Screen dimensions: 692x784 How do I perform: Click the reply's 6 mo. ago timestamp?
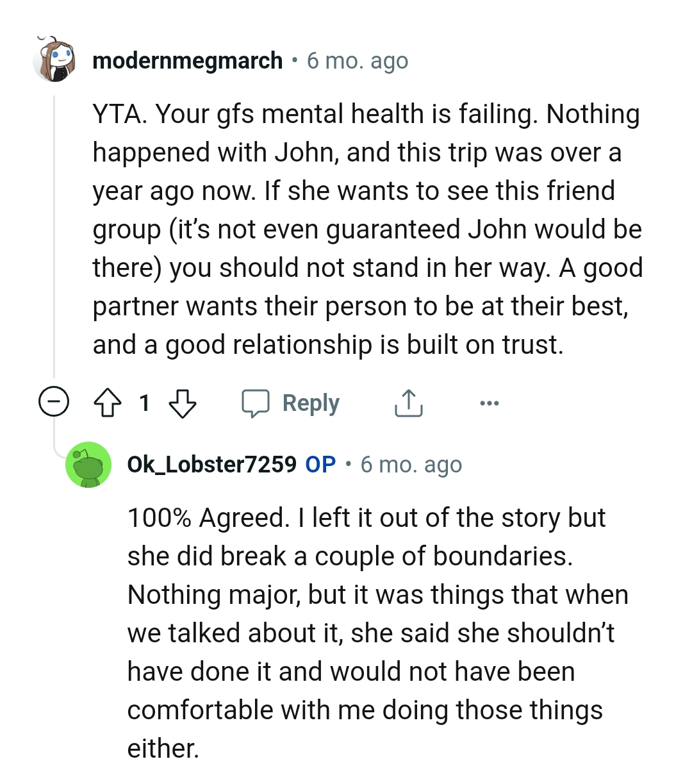coord(412,465)
